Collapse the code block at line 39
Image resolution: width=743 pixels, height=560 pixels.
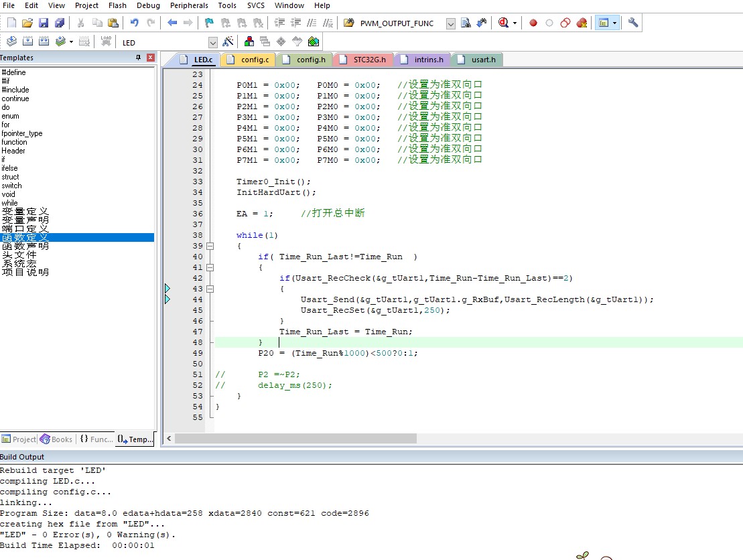[210, 246]
